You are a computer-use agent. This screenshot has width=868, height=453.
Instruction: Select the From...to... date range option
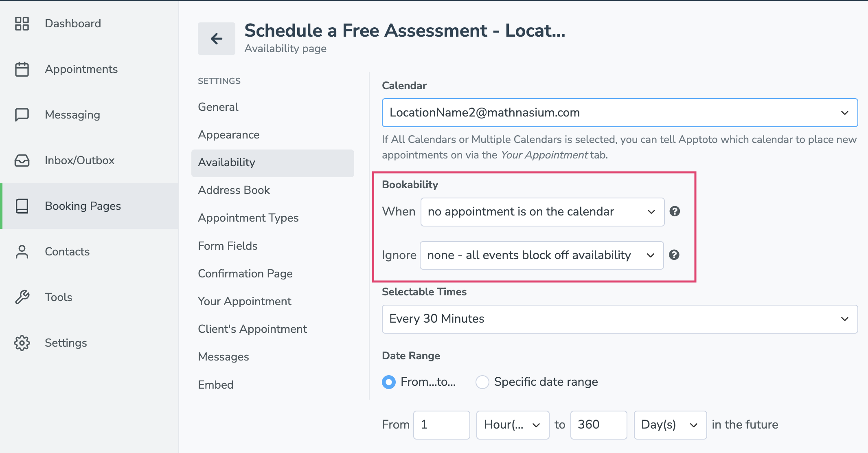[x=389, y=382]
